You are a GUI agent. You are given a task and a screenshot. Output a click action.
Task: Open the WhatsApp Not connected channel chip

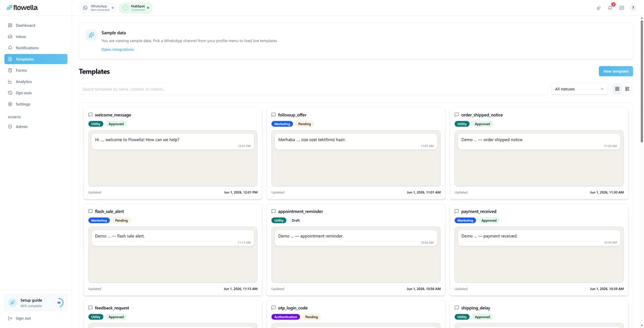point(97,8)
